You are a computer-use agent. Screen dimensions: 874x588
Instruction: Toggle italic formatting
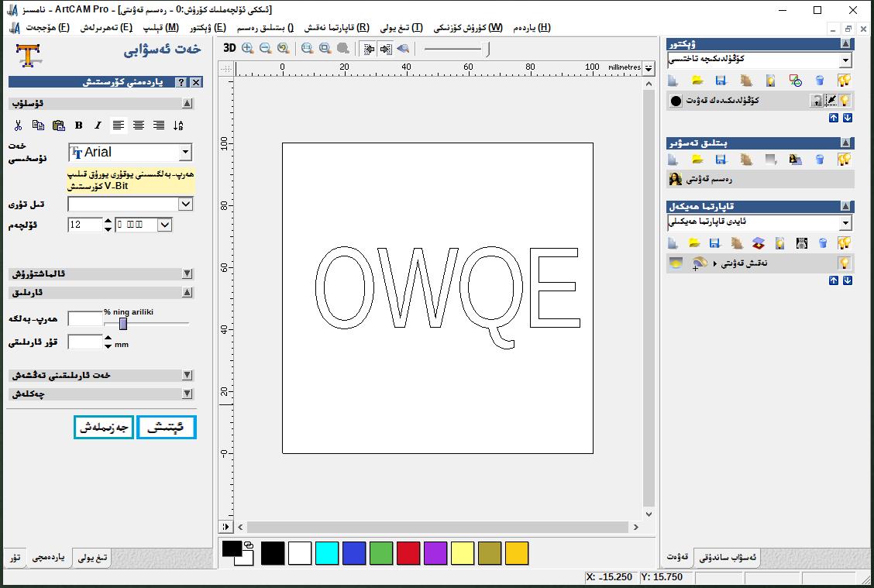(x=98, y=126)
